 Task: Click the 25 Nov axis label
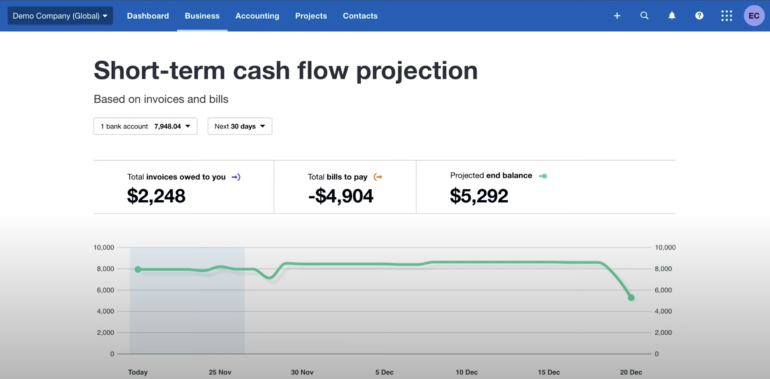[220, 372]
